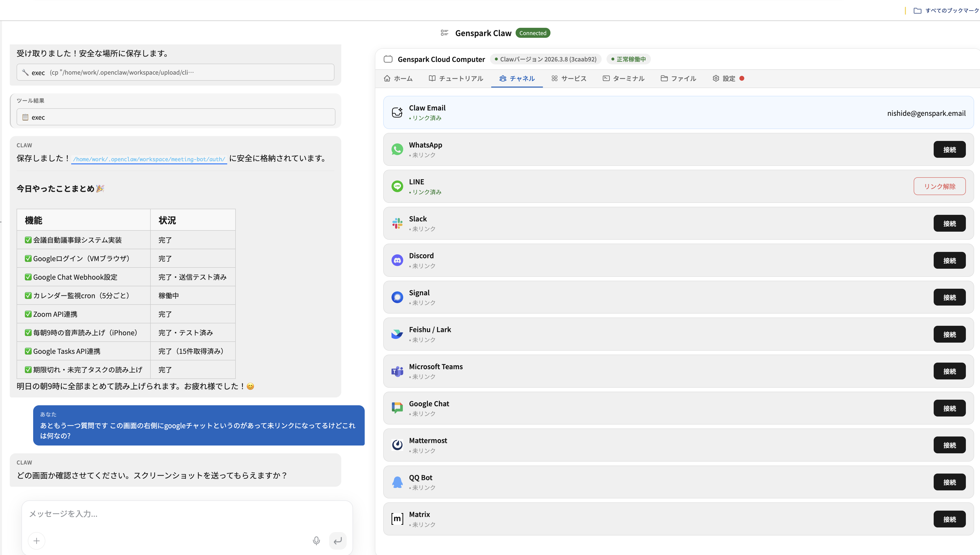Open すべてのブックマーク bookmarks folder

pyautogui.click(x=946, y=11)
